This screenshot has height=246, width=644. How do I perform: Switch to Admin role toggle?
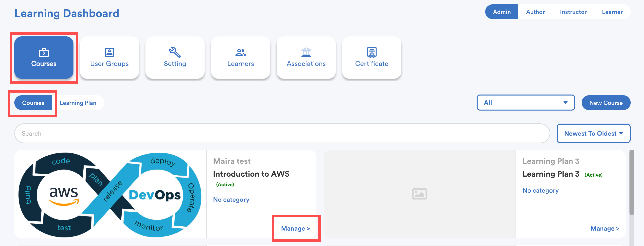pyautogui.click(x=502, y=12)
